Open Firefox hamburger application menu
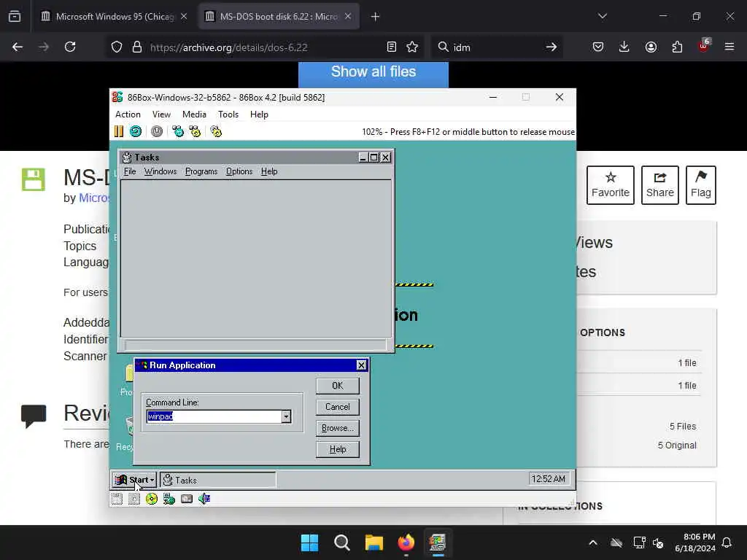 coord(729,47)
